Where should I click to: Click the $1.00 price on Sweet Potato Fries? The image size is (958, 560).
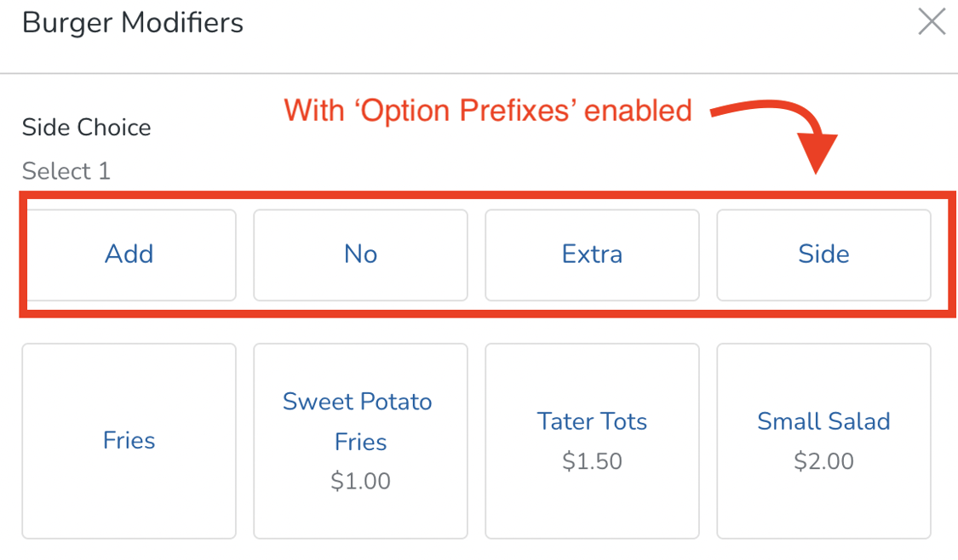click(360, 481)
